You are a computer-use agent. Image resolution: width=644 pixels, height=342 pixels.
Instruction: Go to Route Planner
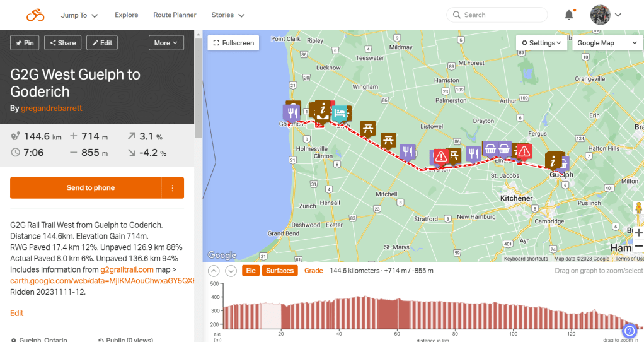tap(175, 15)
